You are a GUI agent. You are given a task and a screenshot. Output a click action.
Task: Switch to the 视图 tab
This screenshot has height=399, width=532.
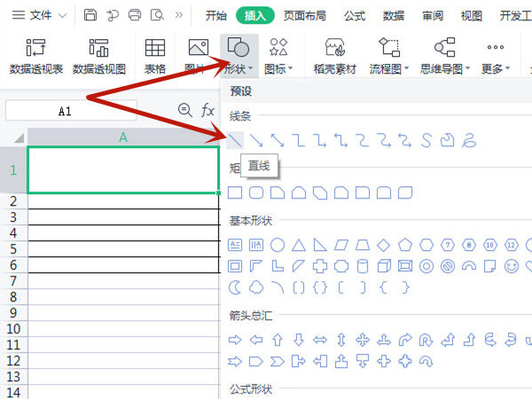tap(472, 16)
